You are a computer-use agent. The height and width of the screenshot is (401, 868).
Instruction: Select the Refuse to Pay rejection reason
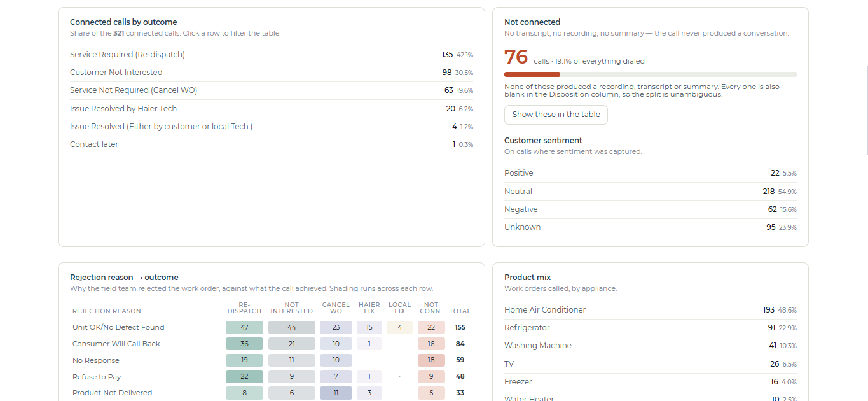click(97, 377)
